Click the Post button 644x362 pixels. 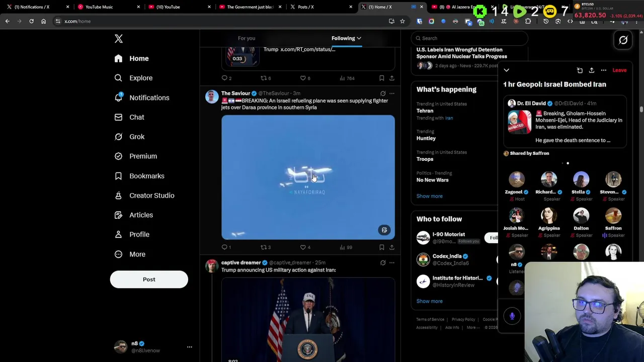(149, 280)
